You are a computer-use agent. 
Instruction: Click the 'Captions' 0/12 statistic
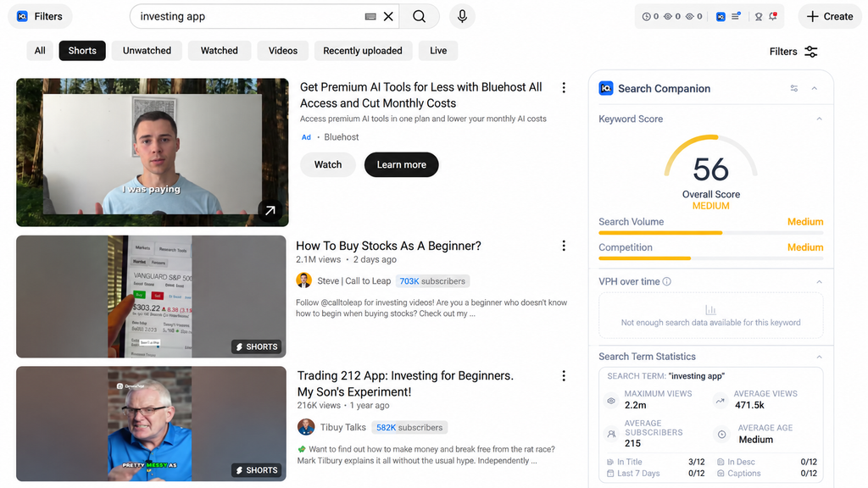(x=766, y=473)
